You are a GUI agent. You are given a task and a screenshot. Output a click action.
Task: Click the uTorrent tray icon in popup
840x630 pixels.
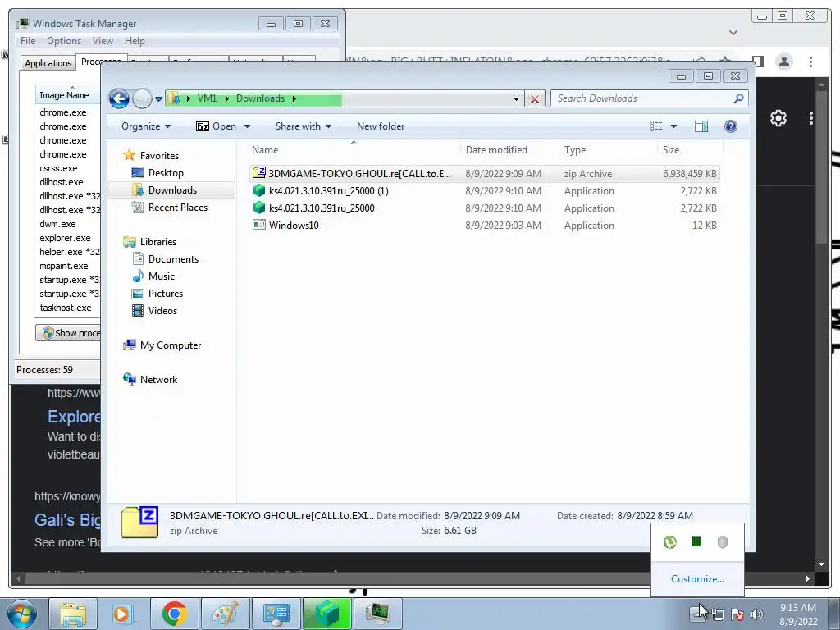pyautogui.click(x=669, y=542)
